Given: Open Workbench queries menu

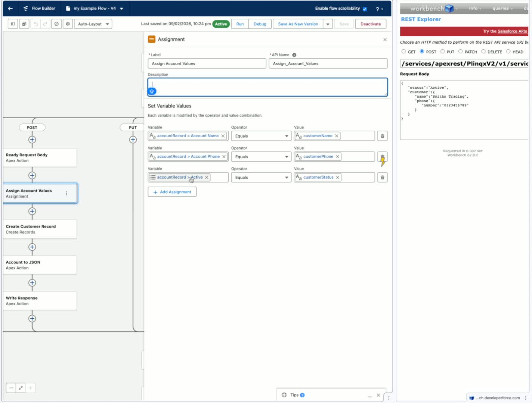Looking at the screenshot, I should point(502,8).
